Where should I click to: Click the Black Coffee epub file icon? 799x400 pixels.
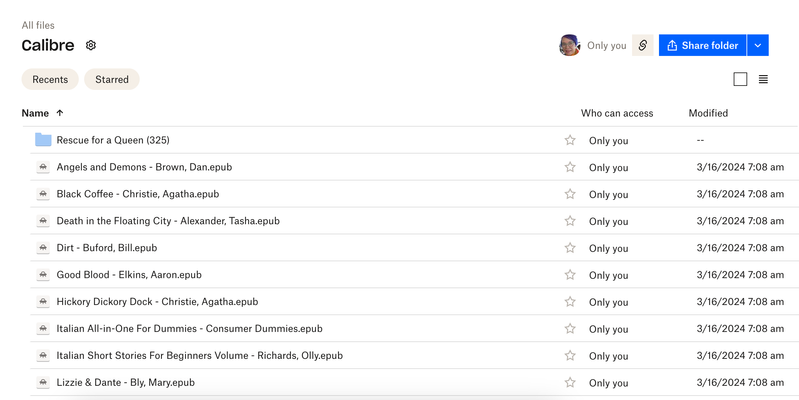(43, 194)
